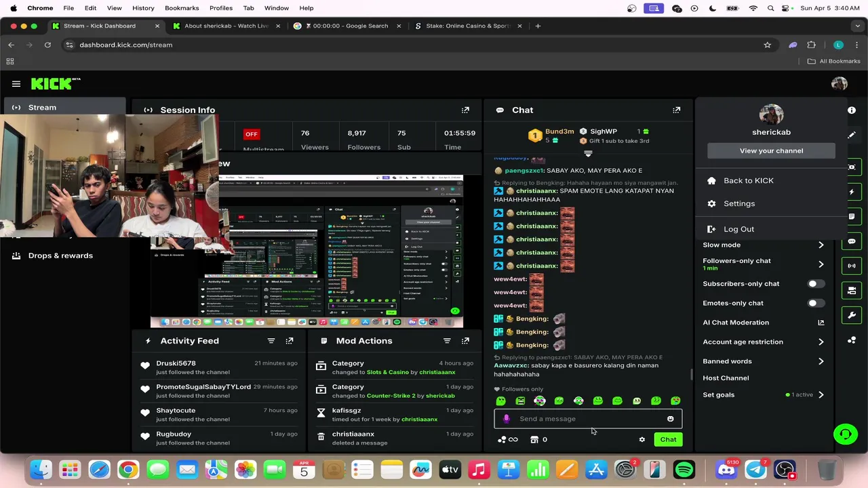Open the stream info icon in right sidebar
Image resolution: width=868 pixels, height=488 pixels.
click(852, 110)
